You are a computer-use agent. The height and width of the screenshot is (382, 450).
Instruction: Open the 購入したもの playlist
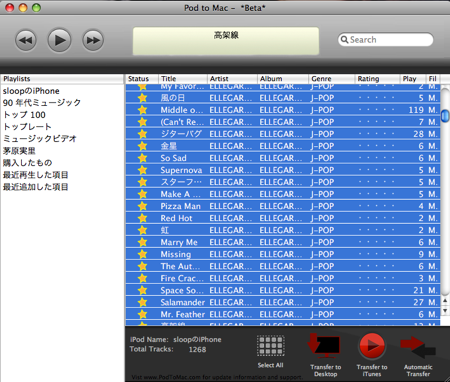pyautogui.click(x=27, y=163)
